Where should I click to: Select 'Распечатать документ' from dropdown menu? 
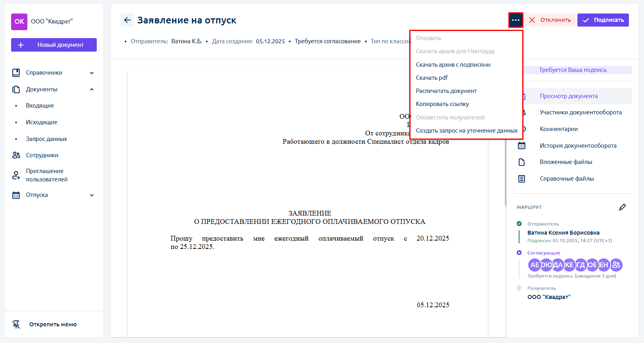point(446,91)
